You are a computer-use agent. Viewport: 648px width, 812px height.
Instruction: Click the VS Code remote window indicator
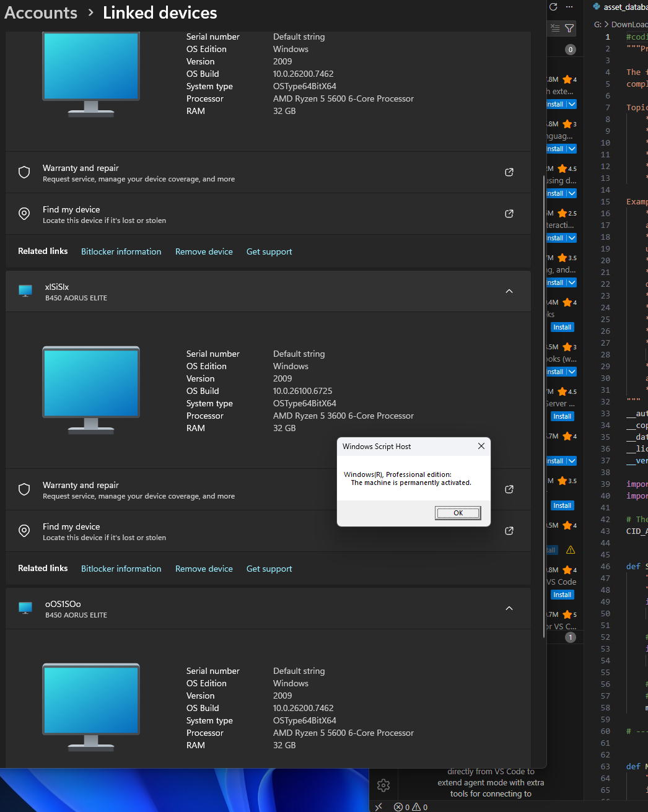[379, 807]
